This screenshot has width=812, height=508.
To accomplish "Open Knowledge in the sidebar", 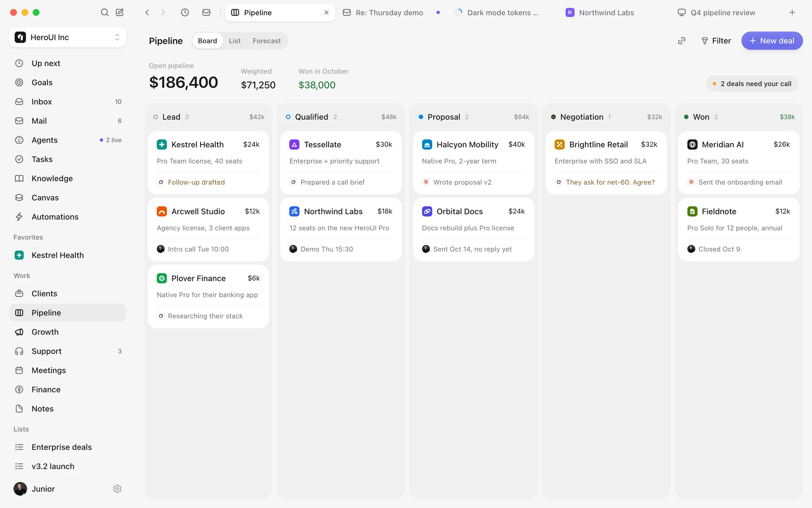I will click(x=68, y=178).
